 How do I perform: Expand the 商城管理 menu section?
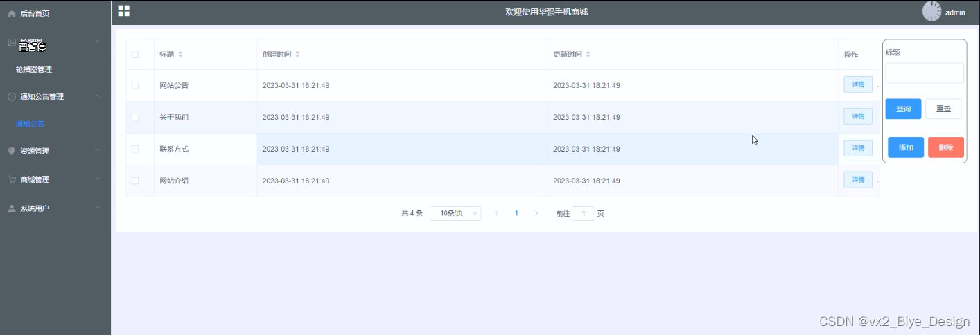pos(98,179)
